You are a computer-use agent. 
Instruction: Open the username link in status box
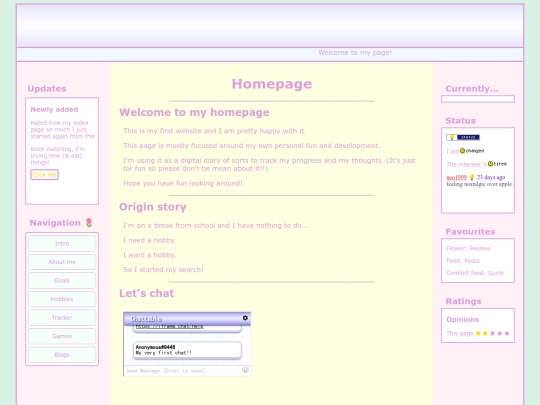tap(456, 177)
